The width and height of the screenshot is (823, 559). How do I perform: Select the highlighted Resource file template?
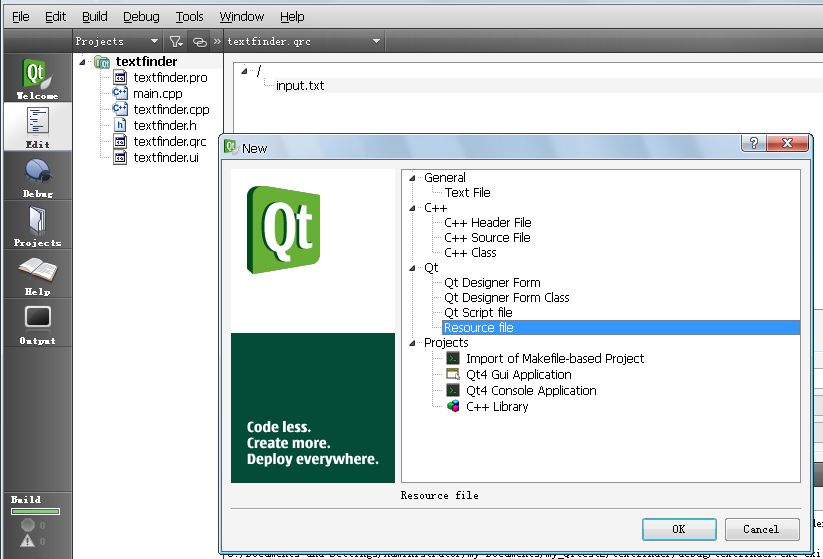click(x=621, y=328)
